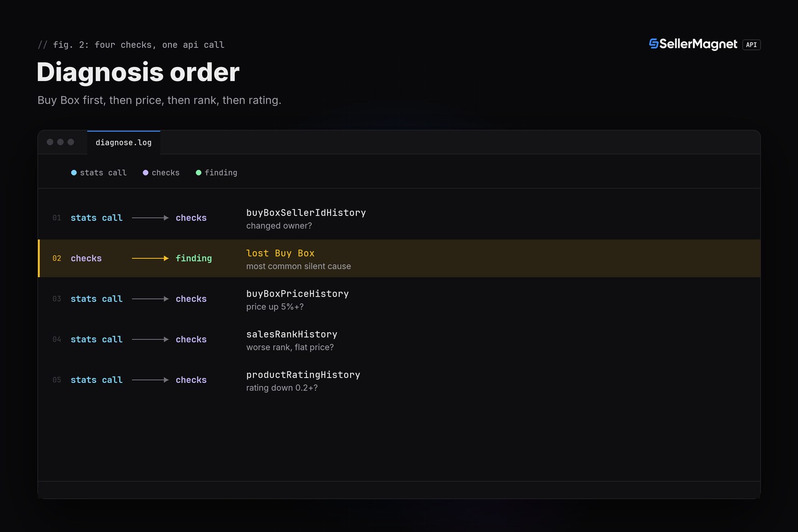Click line number 02
Viewport: 798px width, 532px height.
click(x=57, y=258)
